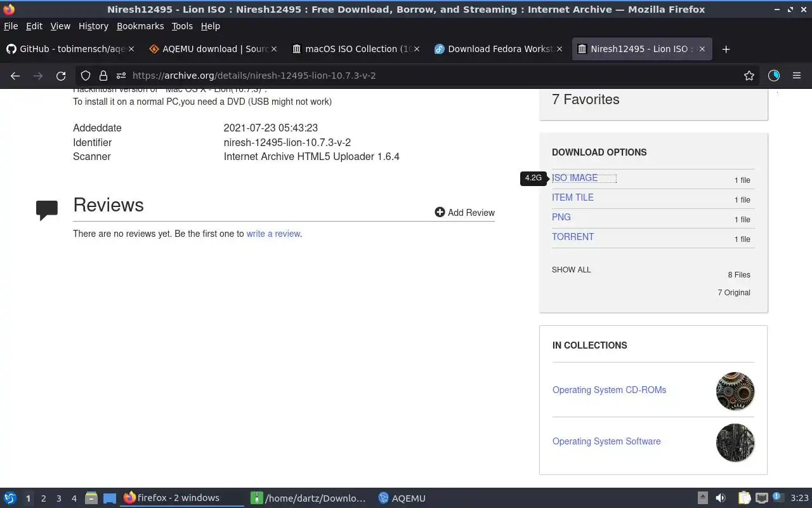Click the 3:23 clock in the taskbar
This screenshot has height=508, width=812.
pos(799,498)
